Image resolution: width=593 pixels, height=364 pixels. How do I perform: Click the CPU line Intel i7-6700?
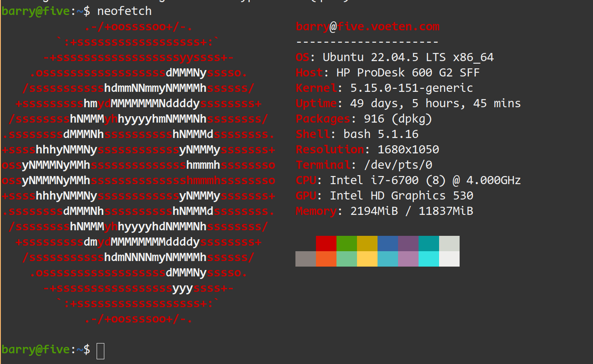click(x=425, y=180)
